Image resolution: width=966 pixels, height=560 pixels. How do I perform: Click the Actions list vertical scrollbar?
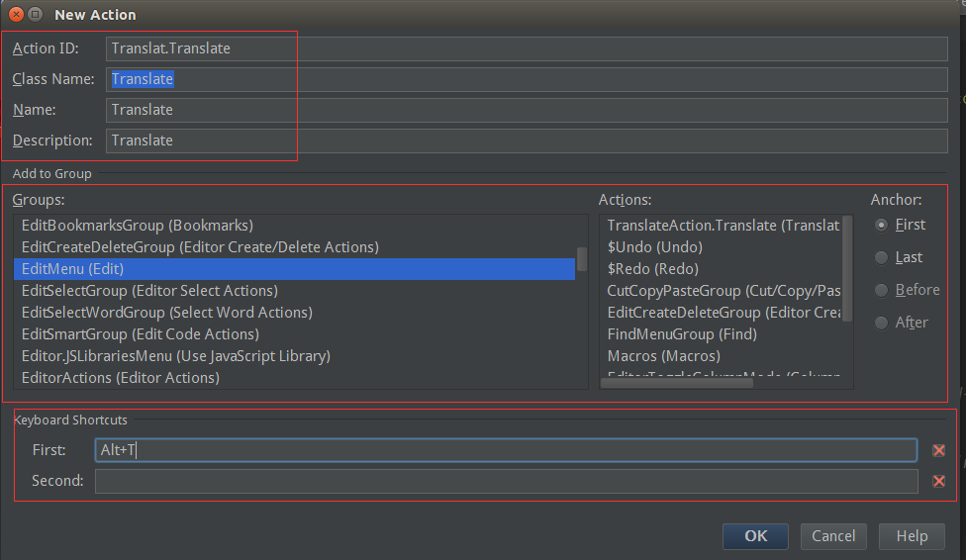click(847, 268)
